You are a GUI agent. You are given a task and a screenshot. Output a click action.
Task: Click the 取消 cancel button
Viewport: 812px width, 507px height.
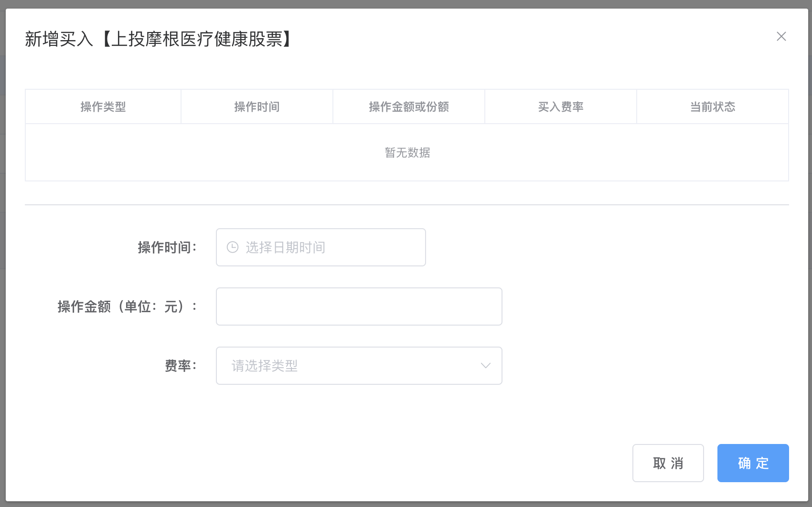(668, 463)
